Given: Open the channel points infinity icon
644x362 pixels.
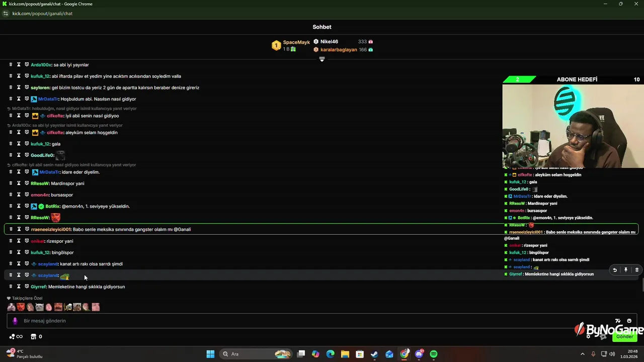Looking at the screenshot, I should click(x=16, y=336).
